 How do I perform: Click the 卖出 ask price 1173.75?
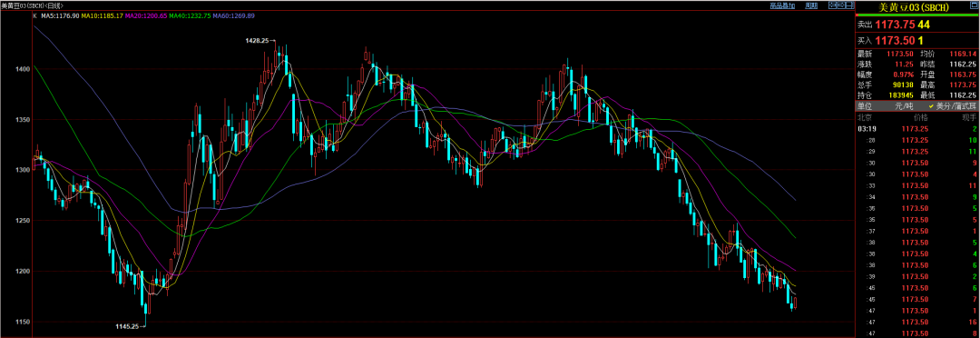(x=895, y=25)
